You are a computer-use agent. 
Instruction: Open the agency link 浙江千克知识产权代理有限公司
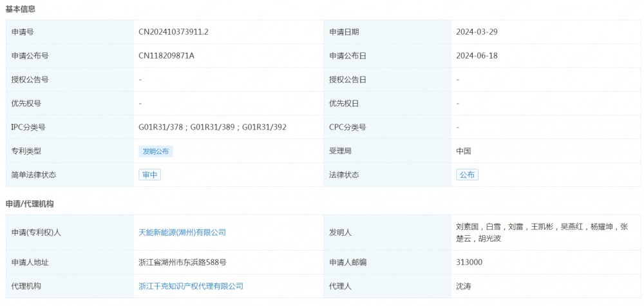click(191, 286)
